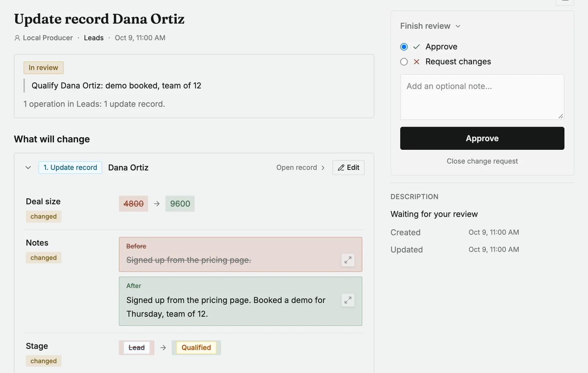Click the DESCRIPTION section heading
The height and width of the screenshot is (373, 588).
coord(414,197)
